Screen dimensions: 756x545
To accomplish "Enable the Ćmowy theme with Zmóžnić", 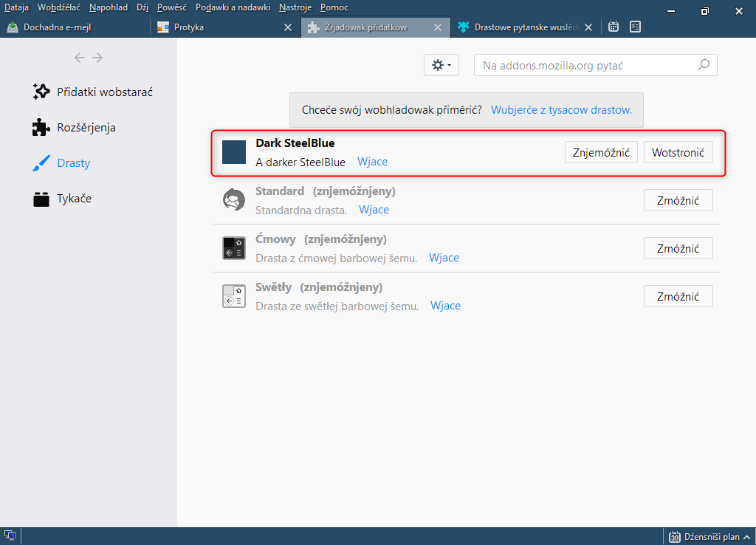I will tap(678, 249).
